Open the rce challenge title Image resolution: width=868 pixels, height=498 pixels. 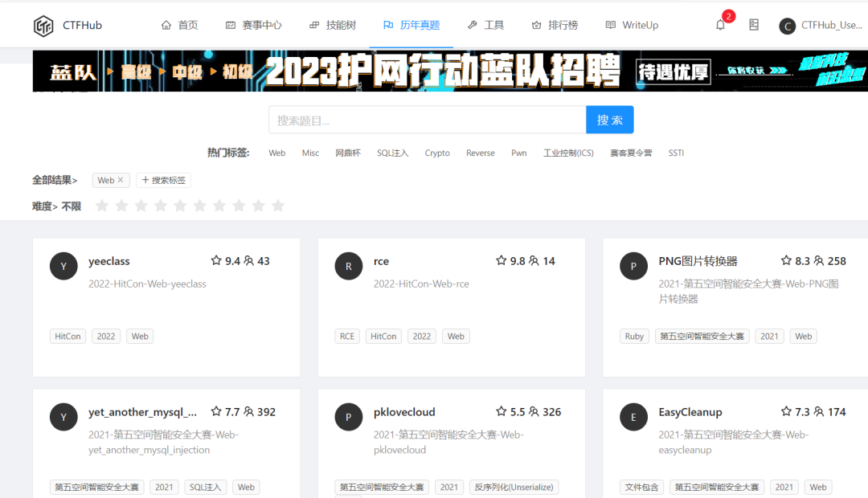click(x=382, y=261)
